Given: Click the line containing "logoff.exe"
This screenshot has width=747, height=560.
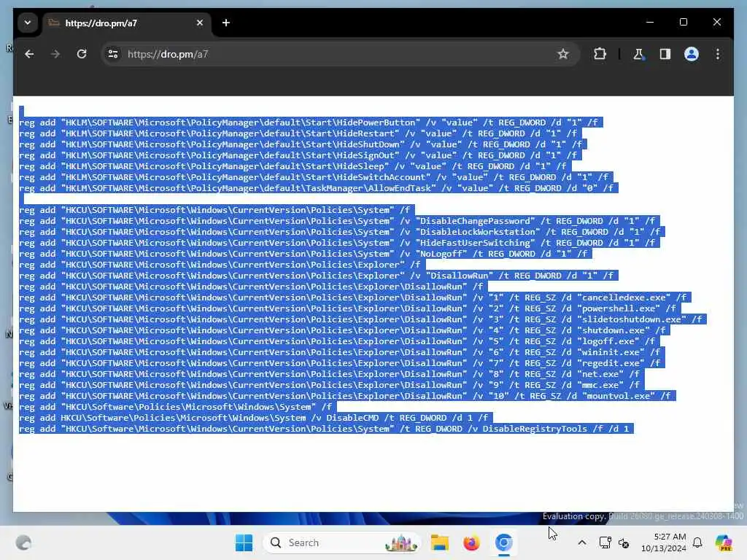Looking at the screenshot, I should [339, 341].
